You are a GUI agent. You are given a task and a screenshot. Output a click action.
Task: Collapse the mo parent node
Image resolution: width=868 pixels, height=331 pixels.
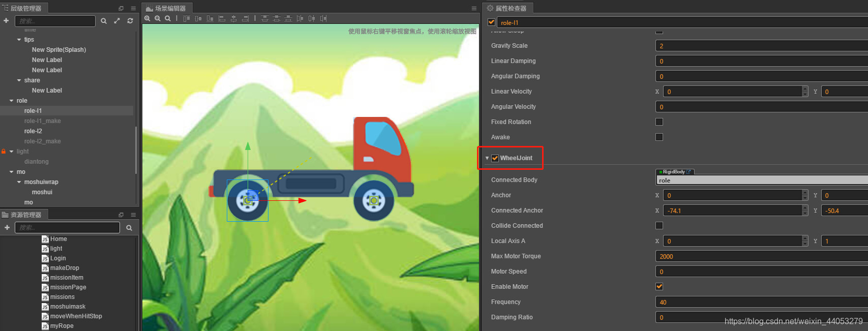12,172
